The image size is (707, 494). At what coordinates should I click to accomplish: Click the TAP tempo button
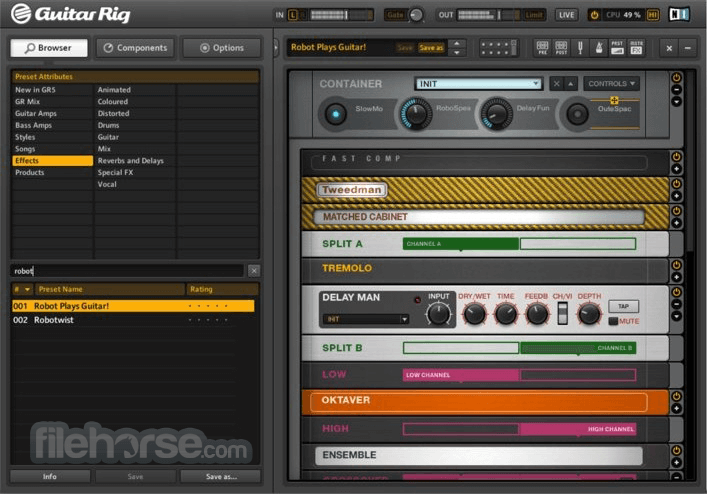623,306
